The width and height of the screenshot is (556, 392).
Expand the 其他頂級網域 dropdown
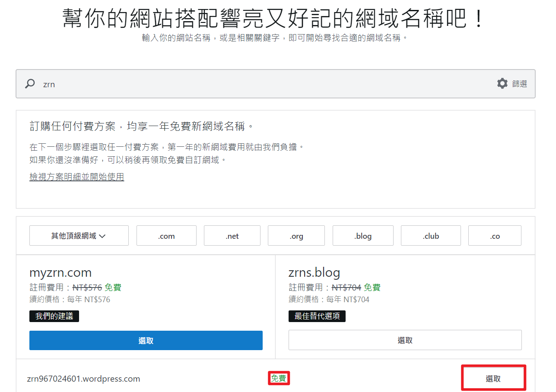coord(79,236)
